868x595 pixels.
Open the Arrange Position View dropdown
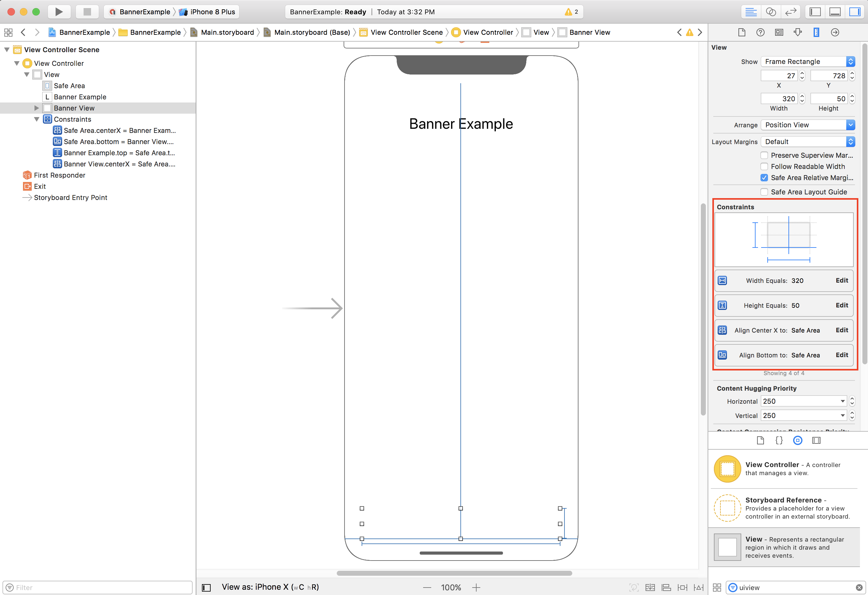[x=807, y=125]
